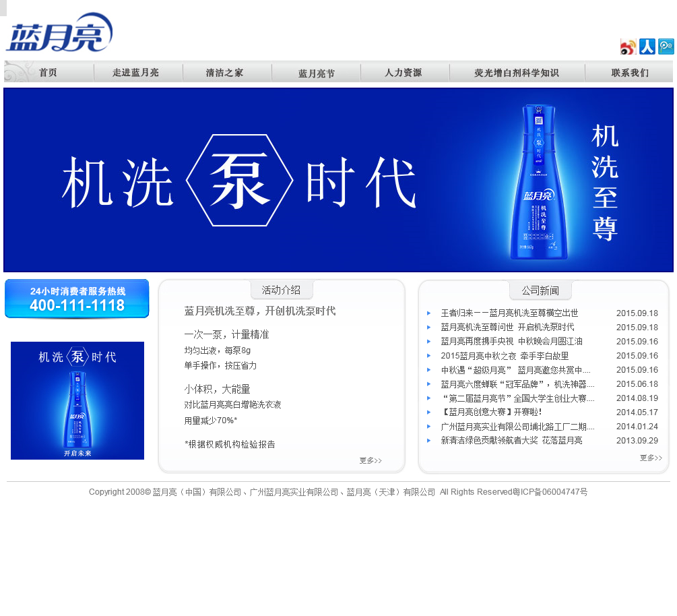This screenshot has height=616, width=677.
Task: Select the 活动介绍 tab header
Action: [x=282, y=290]
